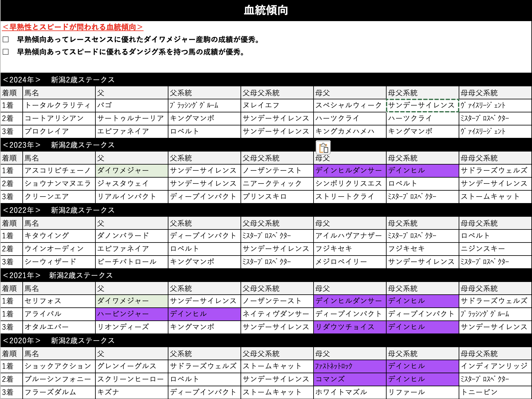Click the cell コートアリシアン
Image resolution: width=532 pixels, height=399 pixels.
(59, 119)
